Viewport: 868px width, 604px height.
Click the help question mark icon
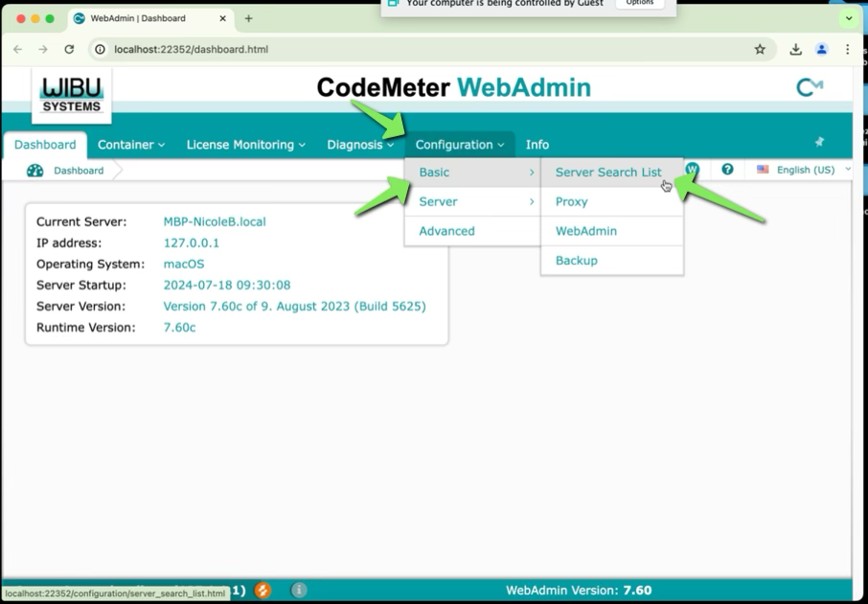pyautogui.click(x=727, y=170)
